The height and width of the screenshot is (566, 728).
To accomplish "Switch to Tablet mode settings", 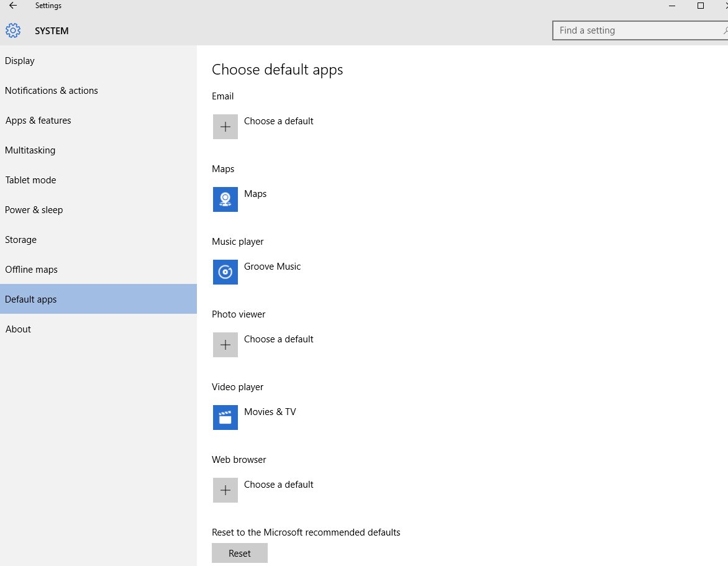I will (x=31, y=180).
